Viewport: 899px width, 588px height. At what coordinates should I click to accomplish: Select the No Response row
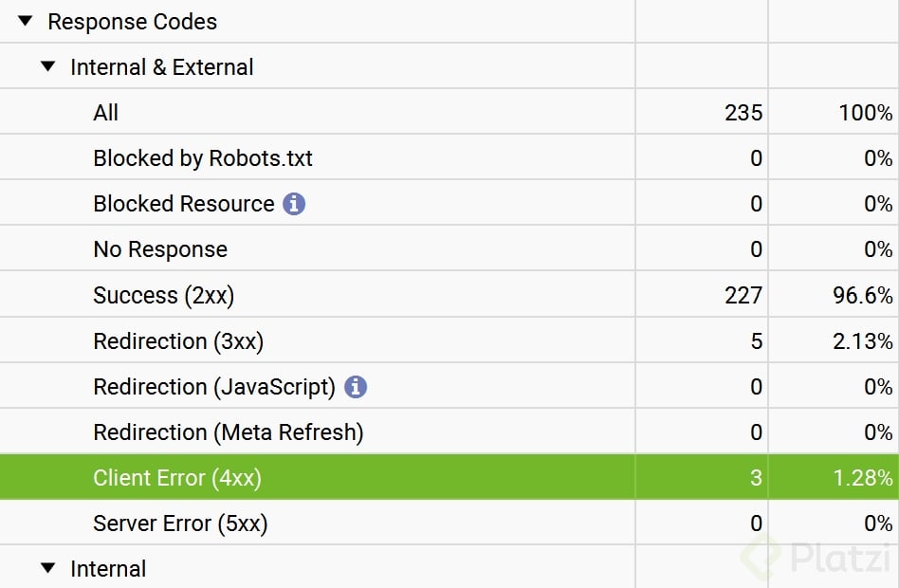[160, 249]
